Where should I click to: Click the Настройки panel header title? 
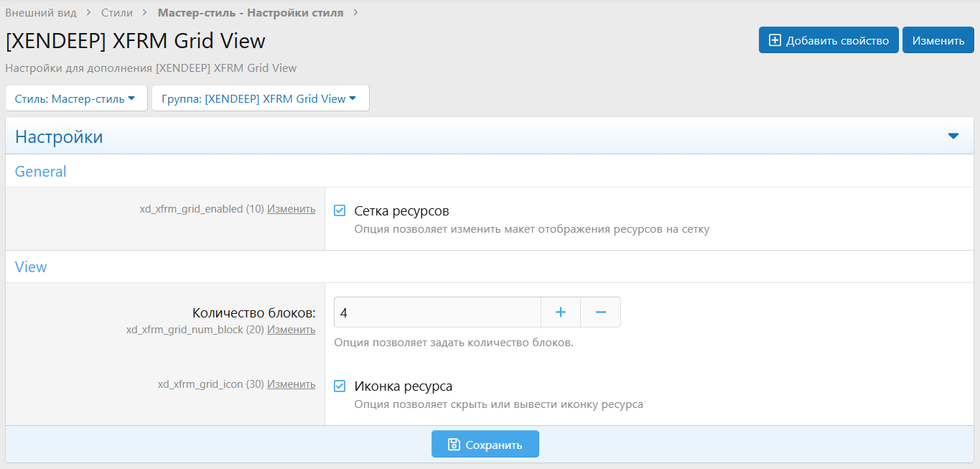click(x=59, y=136)
